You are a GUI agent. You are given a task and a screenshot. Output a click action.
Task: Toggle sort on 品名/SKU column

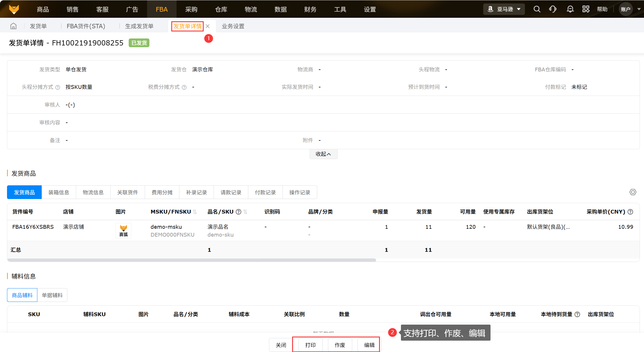pos(245,212)
